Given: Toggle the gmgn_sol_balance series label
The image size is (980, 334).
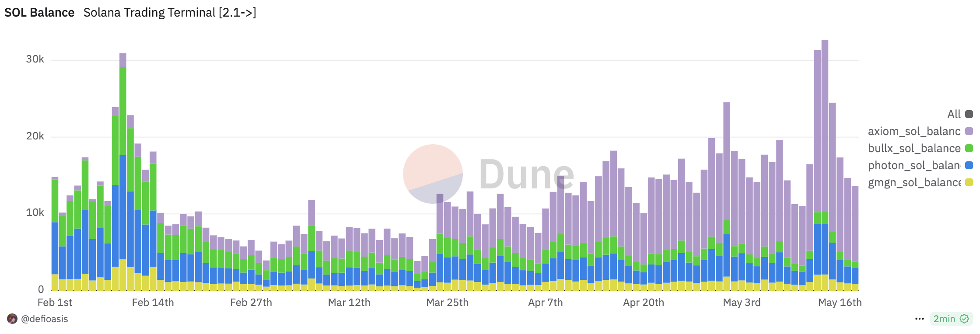Looking at the screenshot, I should [x=913, y=182].
